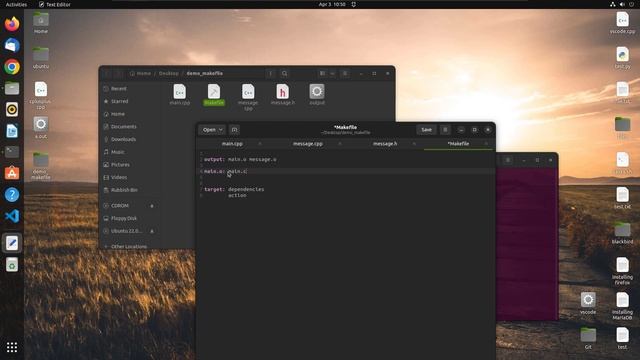Open Rhythmbox from the dock
Screen dimensions: 640x360
(12, 109)
